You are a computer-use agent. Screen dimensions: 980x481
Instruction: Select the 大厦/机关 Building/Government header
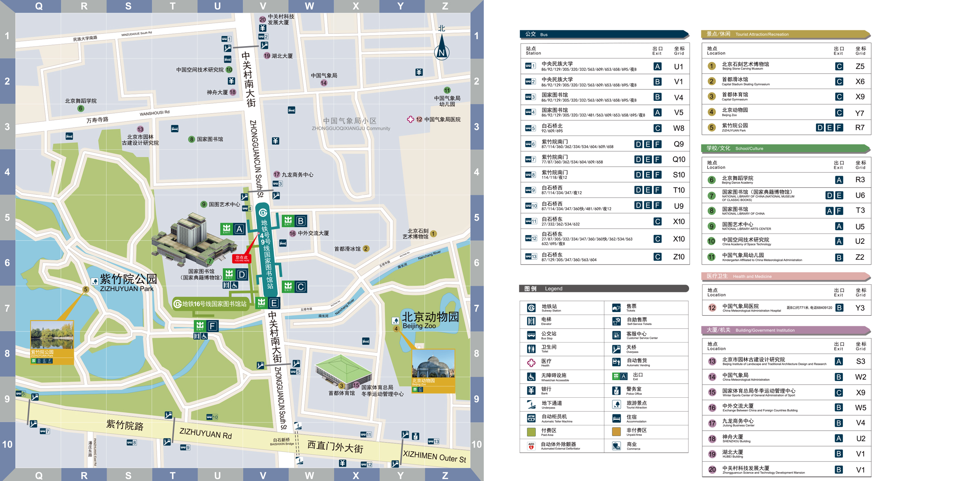click(x=786, y=330)
